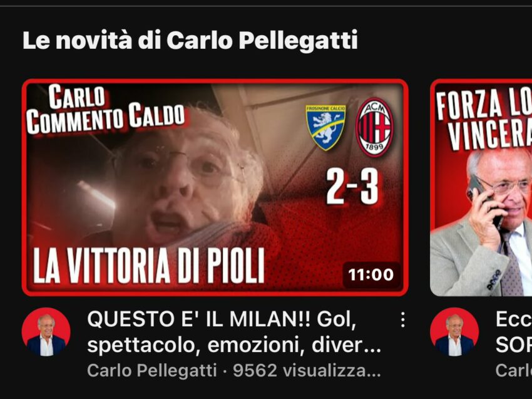This screenshot has width=532, height=399.
Task: Play the 'La Vittoria di Pioli' video thumbnail
Action: tap(215, 187)
